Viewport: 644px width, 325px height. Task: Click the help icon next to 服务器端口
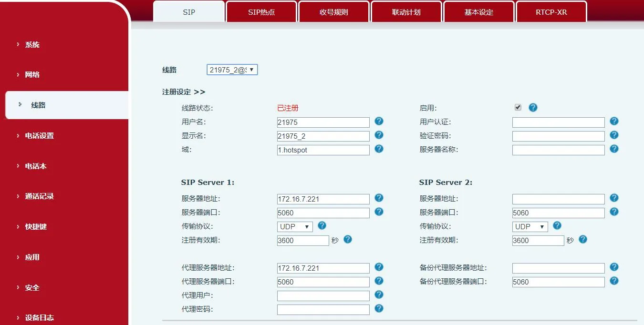[x=379, y=213]
